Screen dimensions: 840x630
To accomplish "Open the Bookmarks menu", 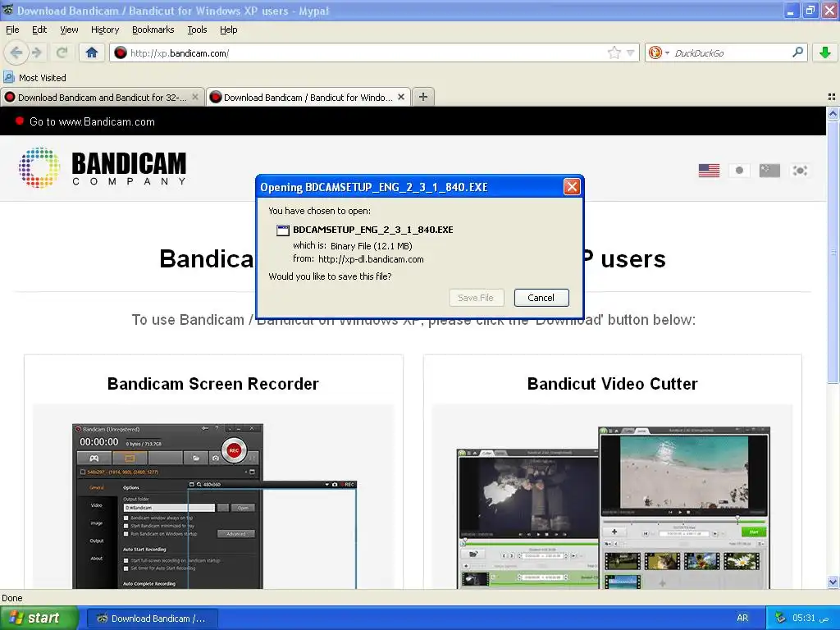I will point(153,30).
